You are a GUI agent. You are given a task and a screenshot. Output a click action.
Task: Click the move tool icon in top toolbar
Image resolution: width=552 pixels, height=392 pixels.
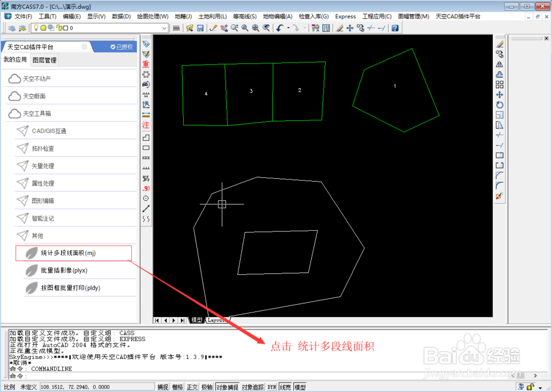tap(349, 28)
